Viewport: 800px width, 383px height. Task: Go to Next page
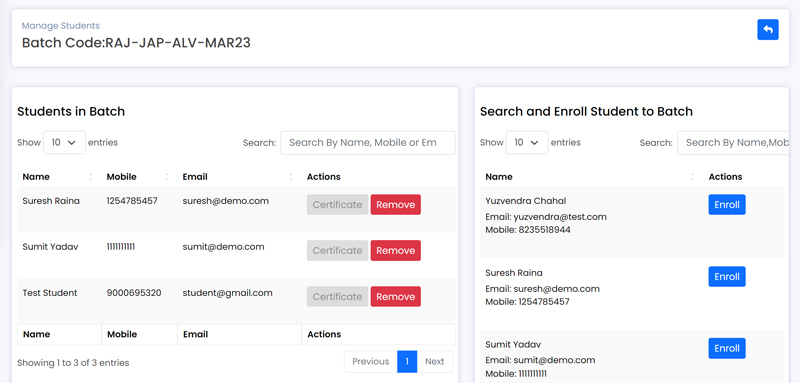(435, 362)
